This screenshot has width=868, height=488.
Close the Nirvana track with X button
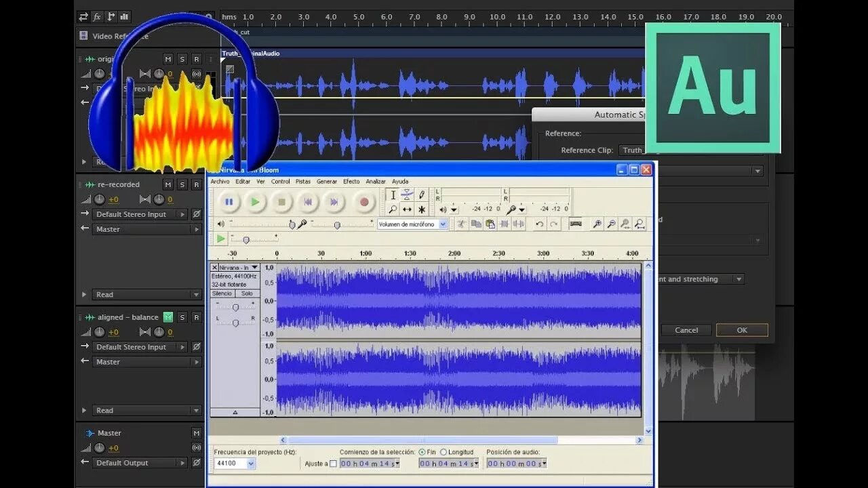coord(214,268)
